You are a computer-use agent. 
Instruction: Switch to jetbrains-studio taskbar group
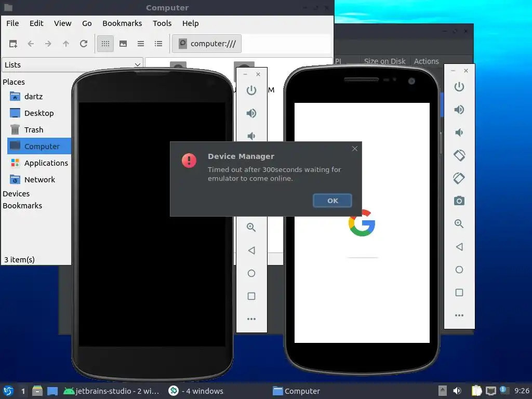[112, 391]
